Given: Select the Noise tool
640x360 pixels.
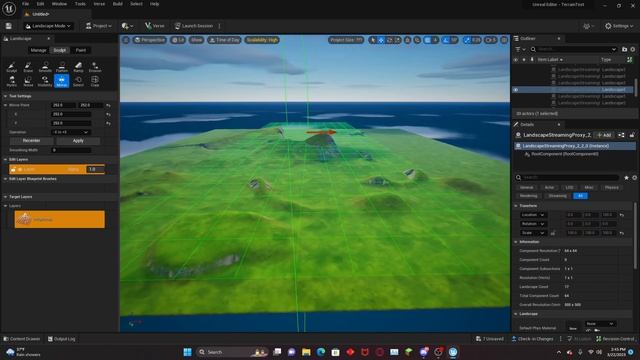Looking at the screenshot, I should pyautogui.click(x=28, y=81).
